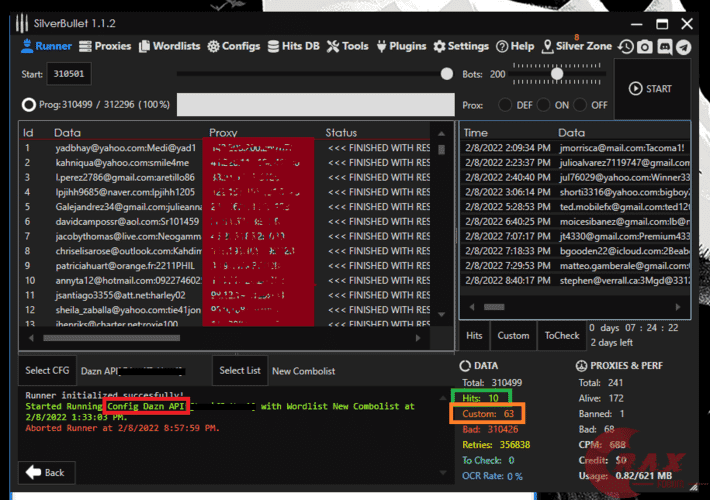
Task: Open the Settings tab
Action: pyautogui.click(x=461, y=46)
